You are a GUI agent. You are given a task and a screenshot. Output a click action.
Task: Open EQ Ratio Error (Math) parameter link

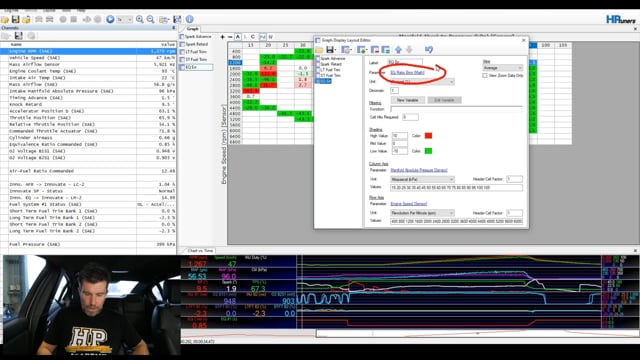pyautogui.click(x=407, y=72)
